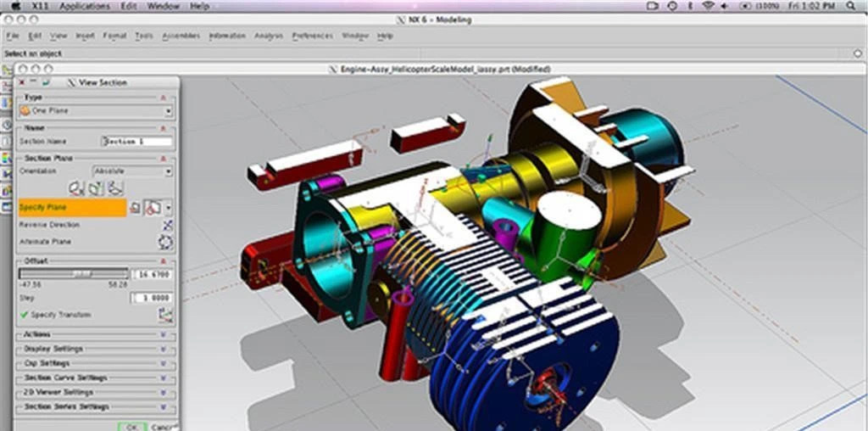Image resolution: width=868 pixels, height=431 pixels.
Task: Click the rainbow-colored icon in left sidebar
Action: click(x=6, y=159)
